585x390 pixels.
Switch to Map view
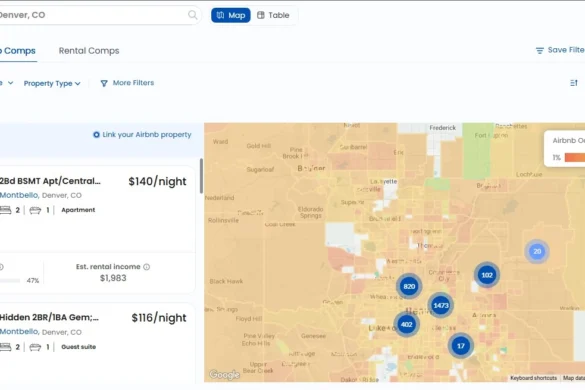pyautogui.click(x=231, y=15)
